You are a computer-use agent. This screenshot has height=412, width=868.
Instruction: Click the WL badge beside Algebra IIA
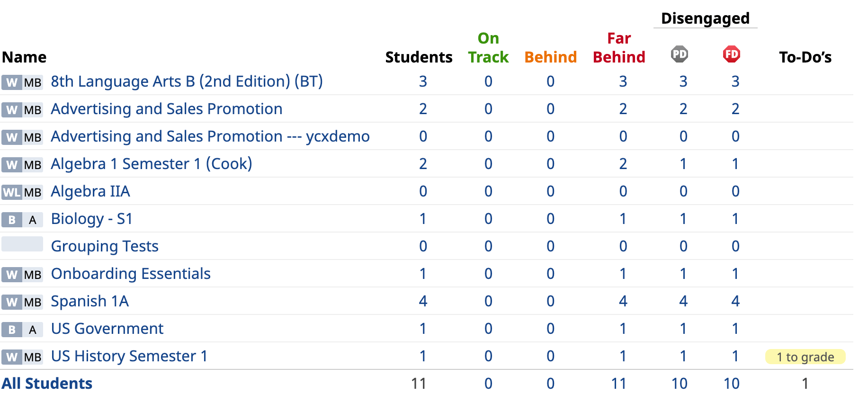(11, 192)
